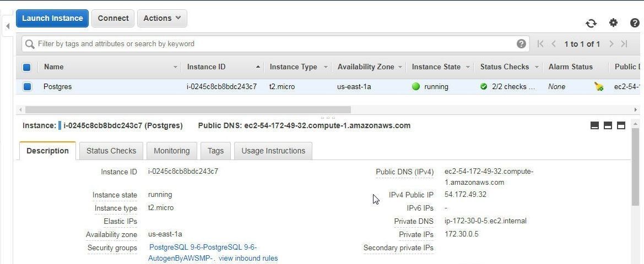Go to next page of results
The height and width of the screenshot is (264, 644).
[611, 44]
